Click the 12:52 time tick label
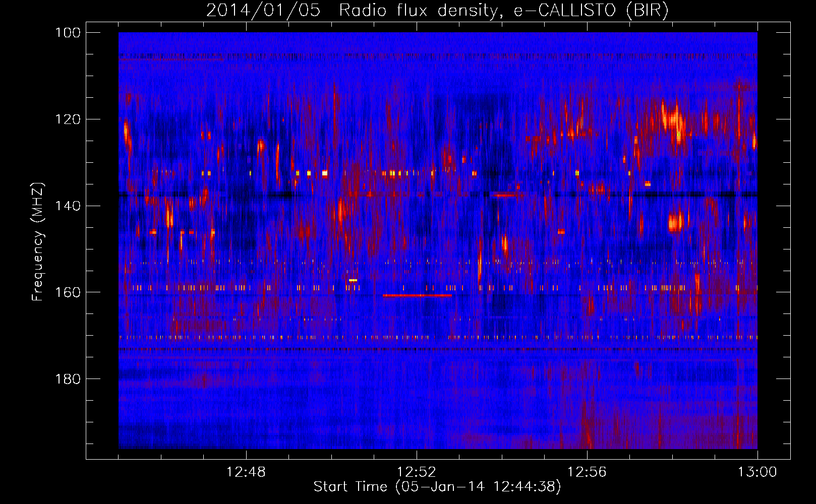This screenshot has width=816, height=504. pos(417,472)
